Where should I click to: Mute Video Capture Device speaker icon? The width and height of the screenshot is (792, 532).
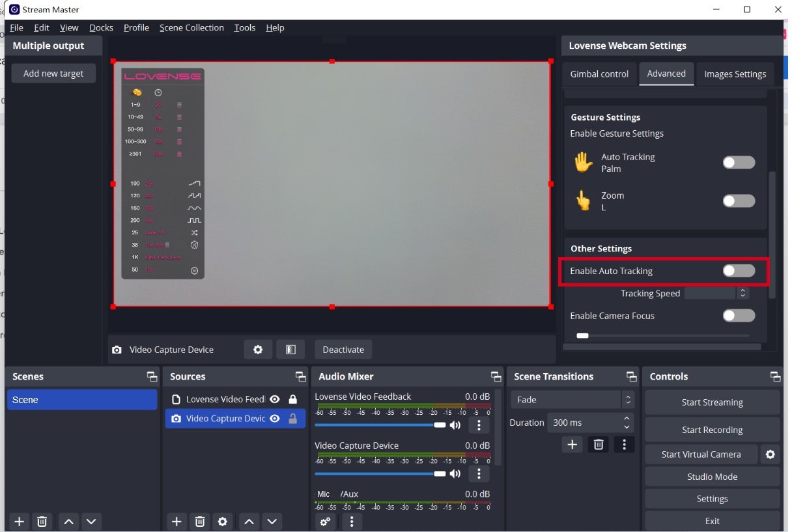tap(455, 473)
